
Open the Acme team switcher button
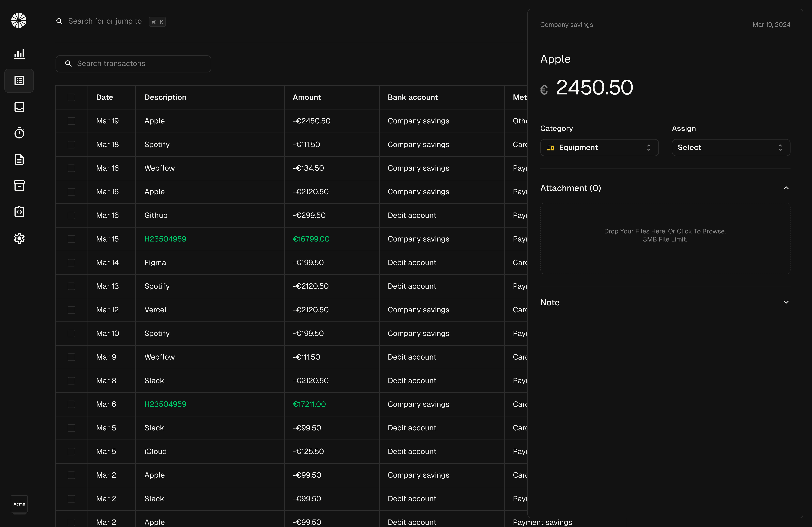[x=19, y=504]
